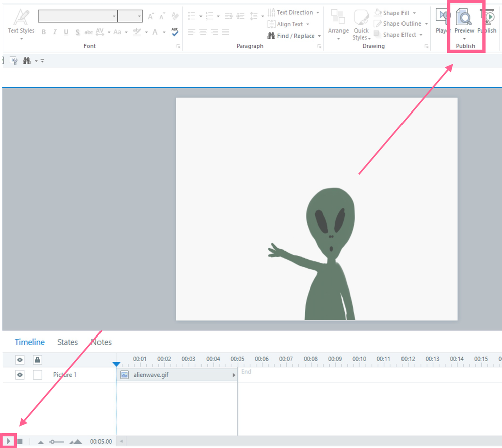The image size is (502, 448).
Task: Select the alienwave.gif timeline bar
Action: click(x=176, y=375)
